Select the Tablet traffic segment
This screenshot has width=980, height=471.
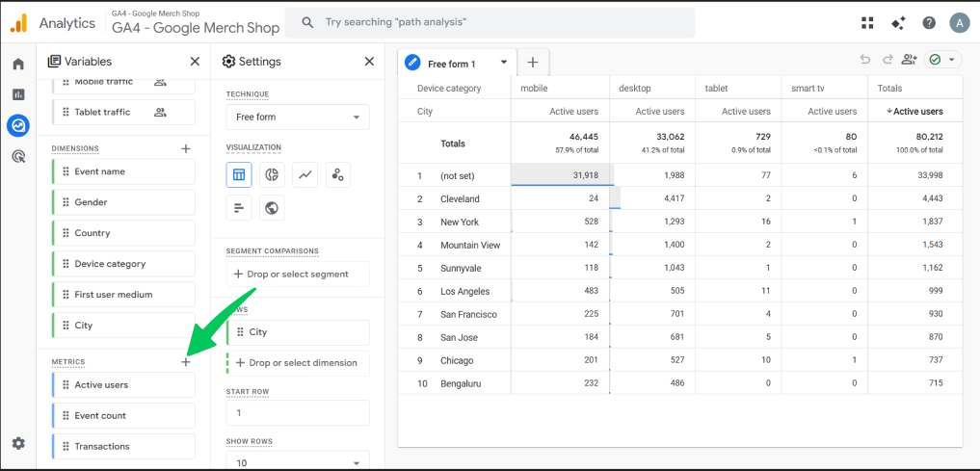coord(123,112)
